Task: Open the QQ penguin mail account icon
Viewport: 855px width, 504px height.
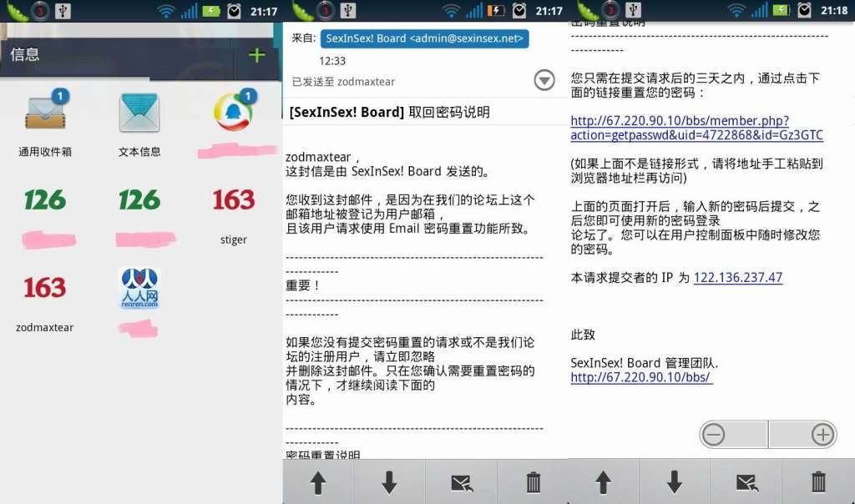Action: pyautogui.click(x=235, y=111)
